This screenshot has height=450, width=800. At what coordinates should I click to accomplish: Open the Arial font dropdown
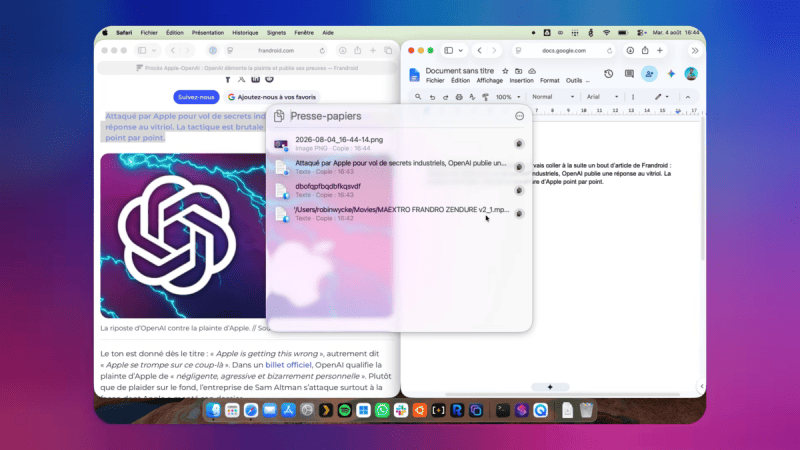[603, 97]
